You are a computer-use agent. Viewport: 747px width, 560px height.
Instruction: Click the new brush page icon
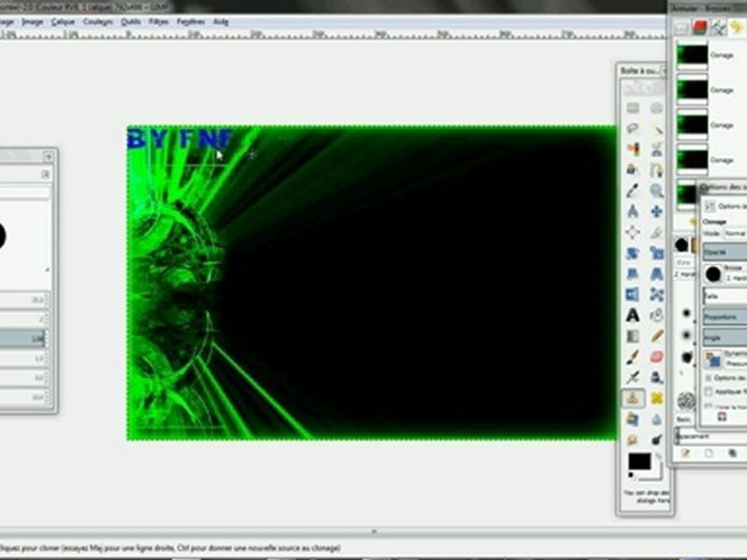pos(708,453)
